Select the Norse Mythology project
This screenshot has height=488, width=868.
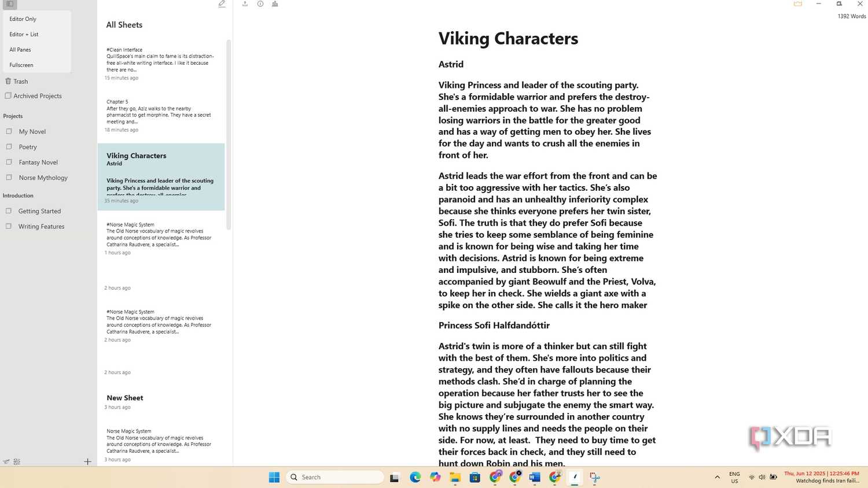tap(43, 178)
